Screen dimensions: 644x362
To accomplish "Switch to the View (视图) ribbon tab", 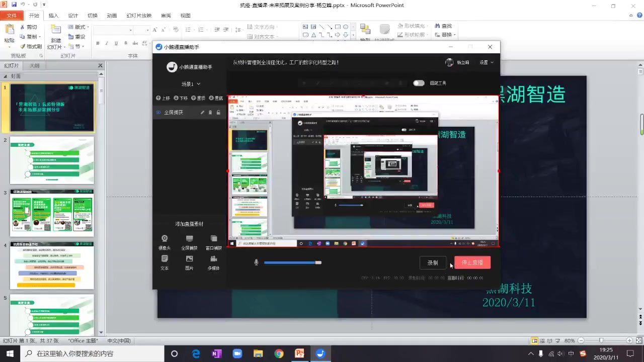I will click(185, 16).
